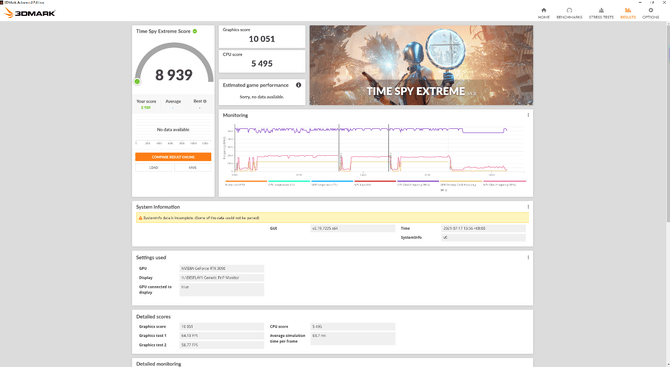Toggle the red GPU load legend series
The height and width of the screenshot is (367, 670).
click(x=375, y=183)
